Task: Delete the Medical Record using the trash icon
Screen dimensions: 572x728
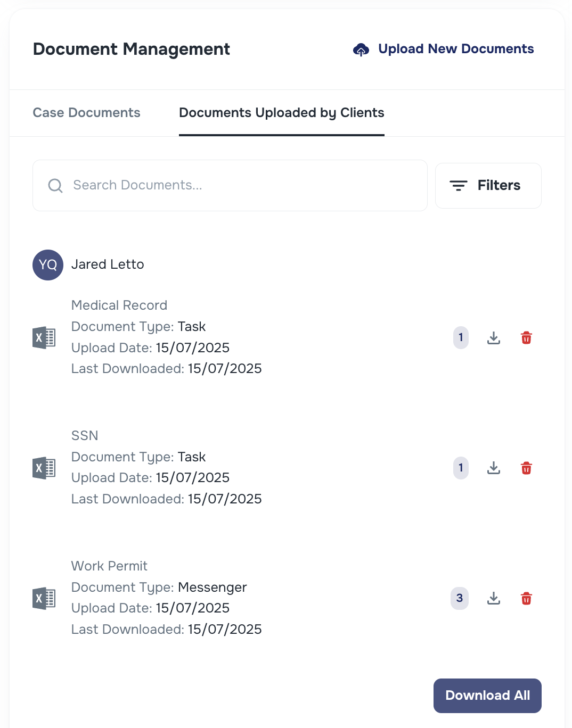Action: pos(526,337)
